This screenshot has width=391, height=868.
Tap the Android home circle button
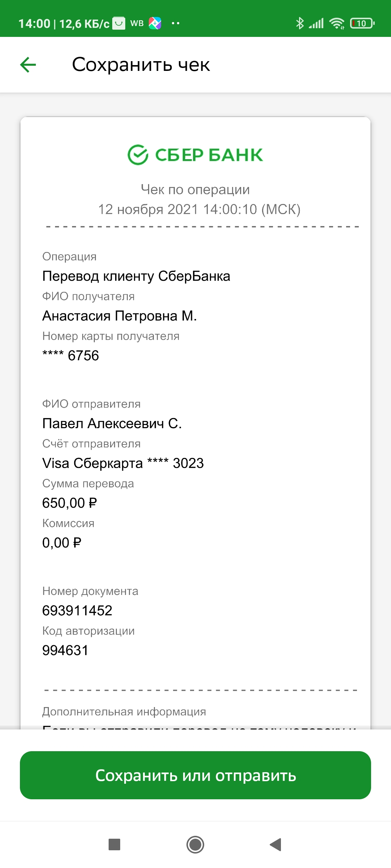point(195,845)
